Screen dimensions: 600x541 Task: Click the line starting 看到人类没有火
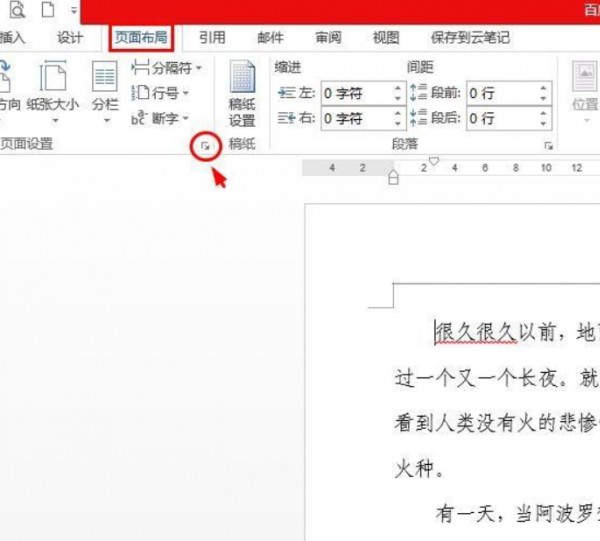pos(497,423)
